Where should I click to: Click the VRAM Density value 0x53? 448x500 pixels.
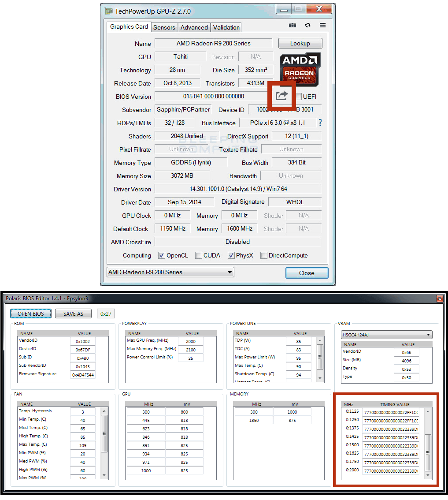[x=406, y=369]
